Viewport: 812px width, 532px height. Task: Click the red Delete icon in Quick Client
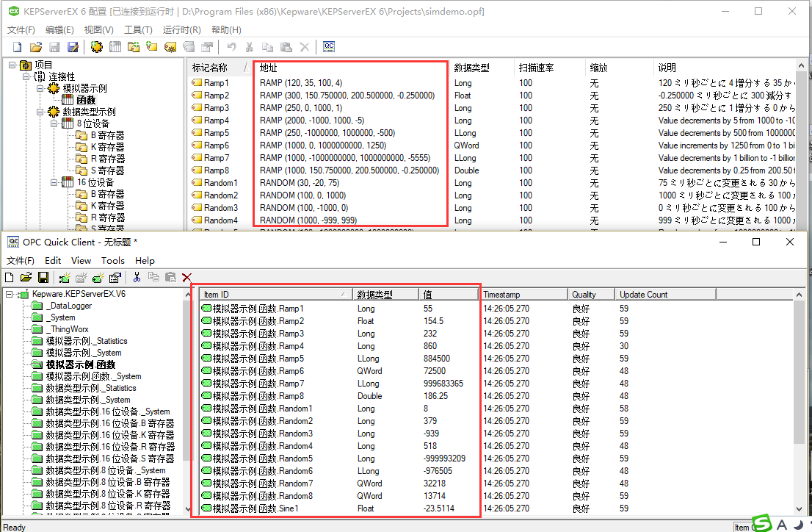click(187, 277)
